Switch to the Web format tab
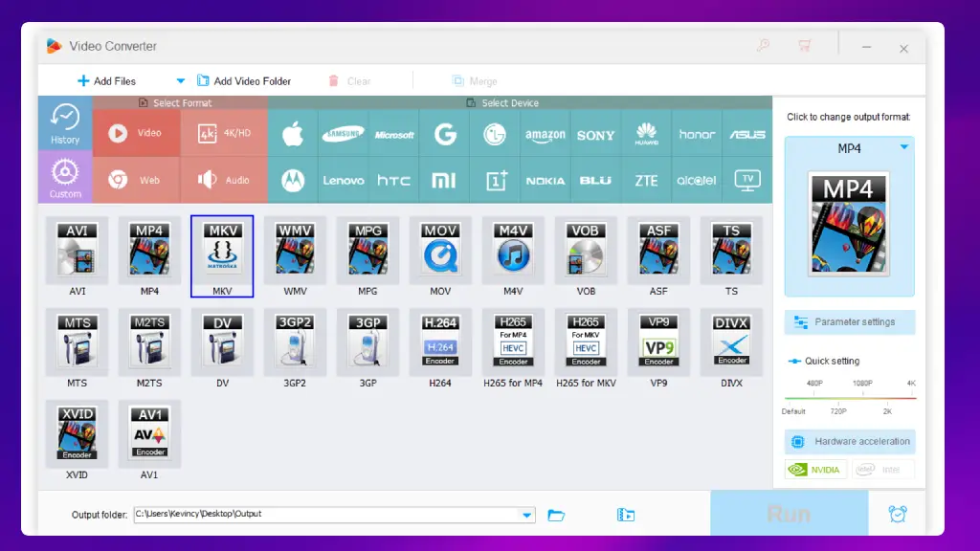 (136, 180)
